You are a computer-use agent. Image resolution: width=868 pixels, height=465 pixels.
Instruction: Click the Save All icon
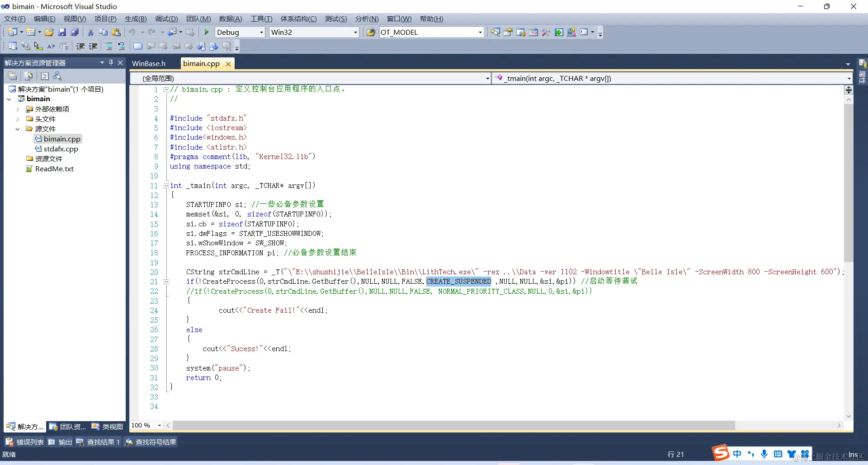(75, 32)
